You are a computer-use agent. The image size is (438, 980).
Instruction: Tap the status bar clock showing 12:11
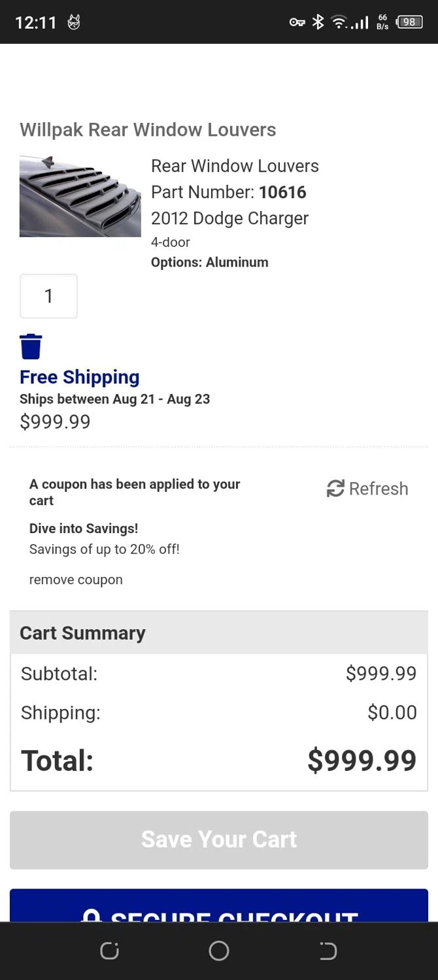point(36,23)
